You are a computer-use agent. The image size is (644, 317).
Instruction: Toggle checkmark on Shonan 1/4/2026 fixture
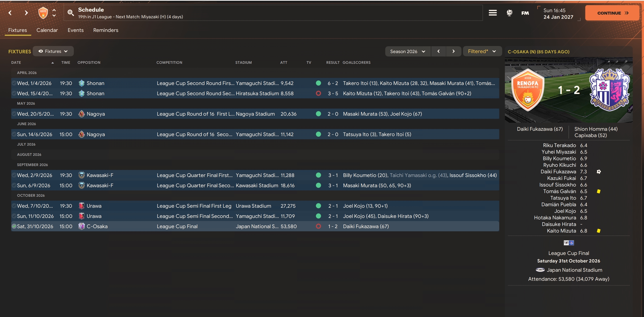click(14, 83)
